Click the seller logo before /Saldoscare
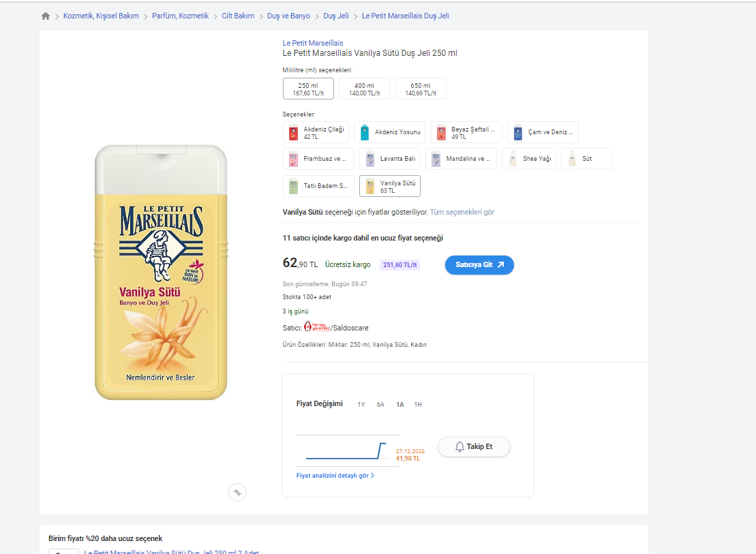Screen dimensions: 756x554 (x=317, y=327)
